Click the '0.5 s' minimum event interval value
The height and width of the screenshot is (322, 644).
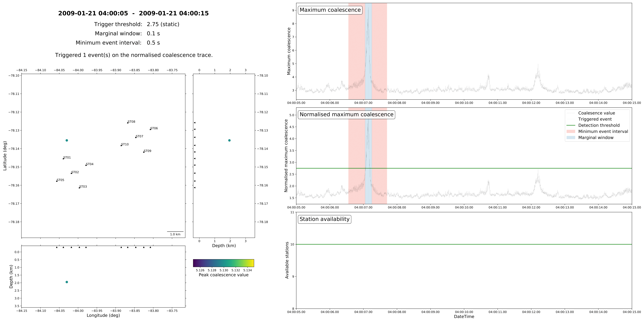(x=153, y=43)
